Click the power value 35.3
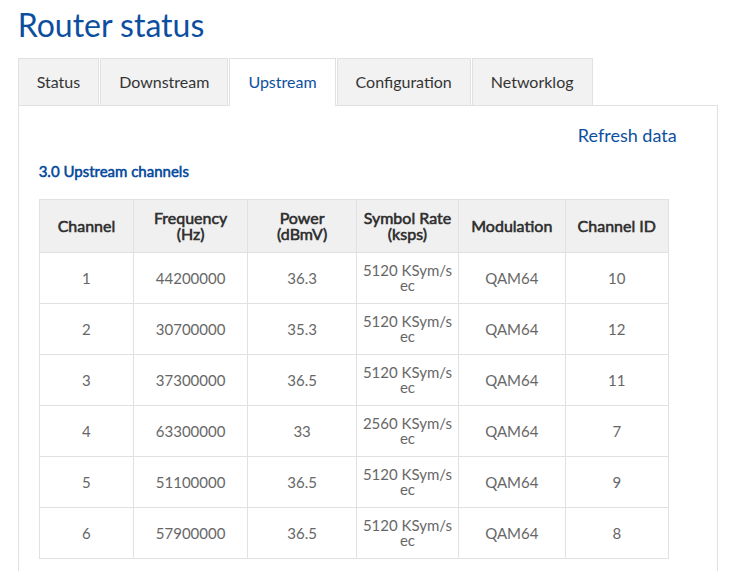 (x=302, y=330)
